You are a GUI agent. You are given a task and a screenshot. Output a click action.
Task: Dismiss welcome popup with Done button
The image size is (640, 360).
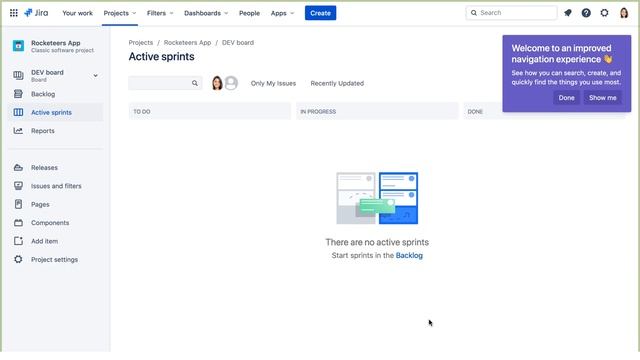566,98
